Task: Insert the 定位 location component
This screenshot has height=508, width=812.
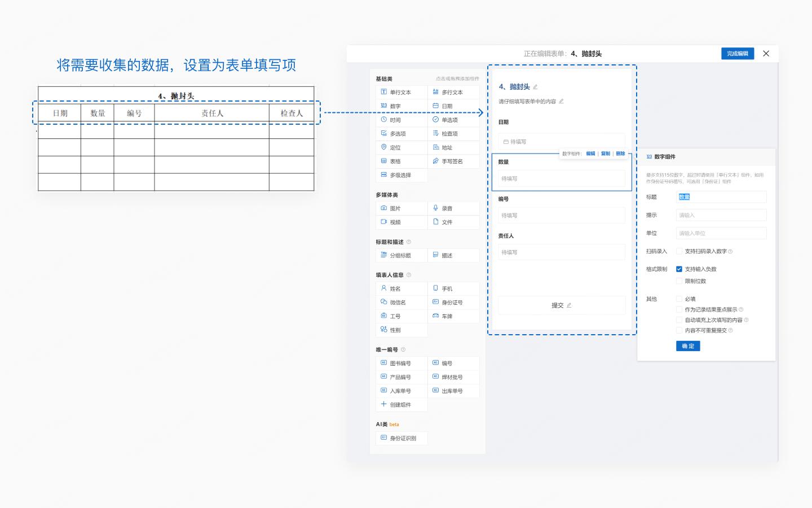Action: coord(395,147)
